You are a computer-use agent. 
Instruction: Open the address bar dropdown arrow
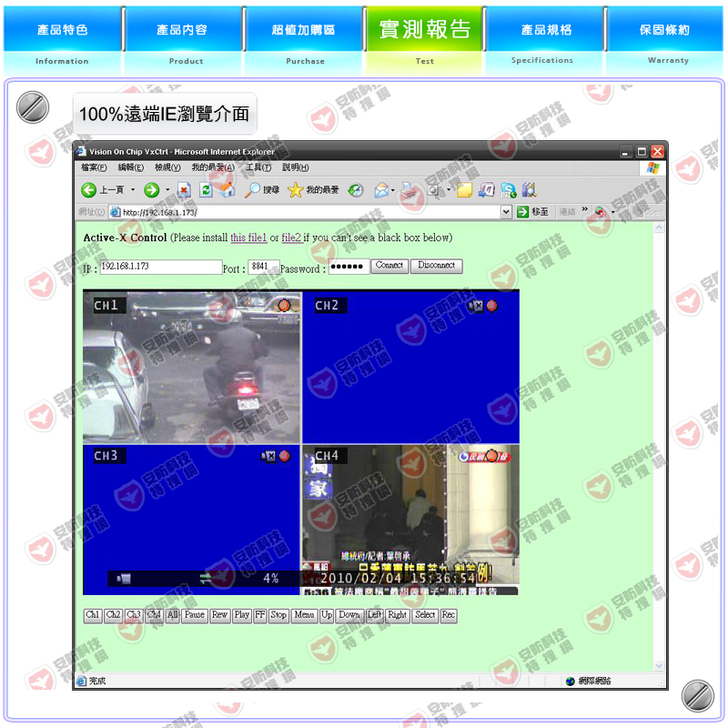506,212
